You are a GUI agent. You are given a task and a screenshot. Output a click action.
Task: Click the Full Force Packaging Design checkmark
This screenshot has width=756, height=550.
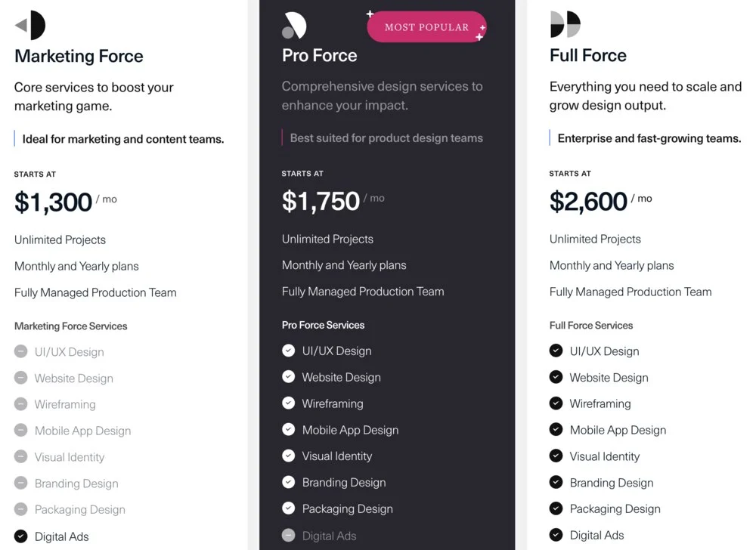(x=556, y=508)
